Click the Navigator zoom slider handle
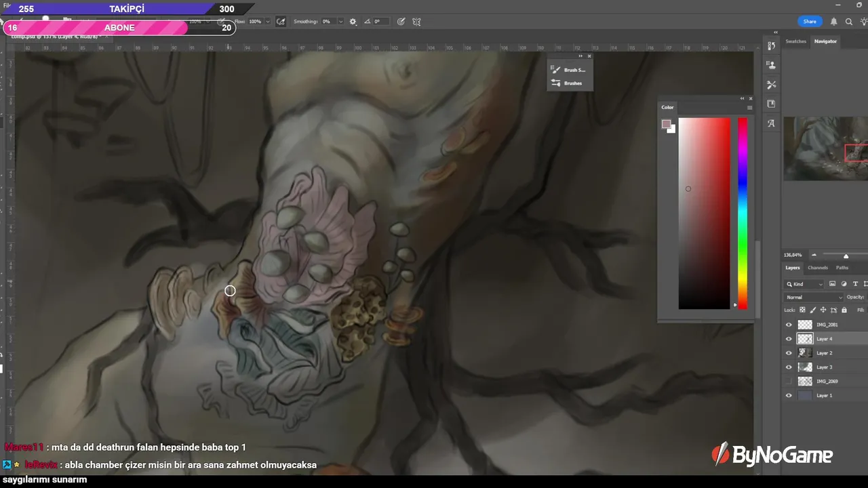This screenshot has height=488, width=868. (846, 256)
